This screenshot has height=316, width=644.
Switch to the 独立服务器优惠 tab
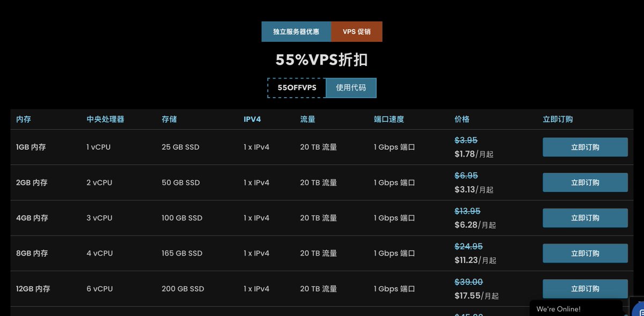click(x=296, y=32)
